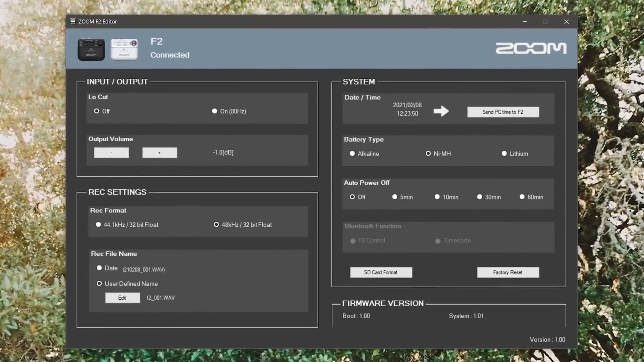Set Lo Cut to Off
The width and height of the screenshot is (644, 362).
(102, 111)
